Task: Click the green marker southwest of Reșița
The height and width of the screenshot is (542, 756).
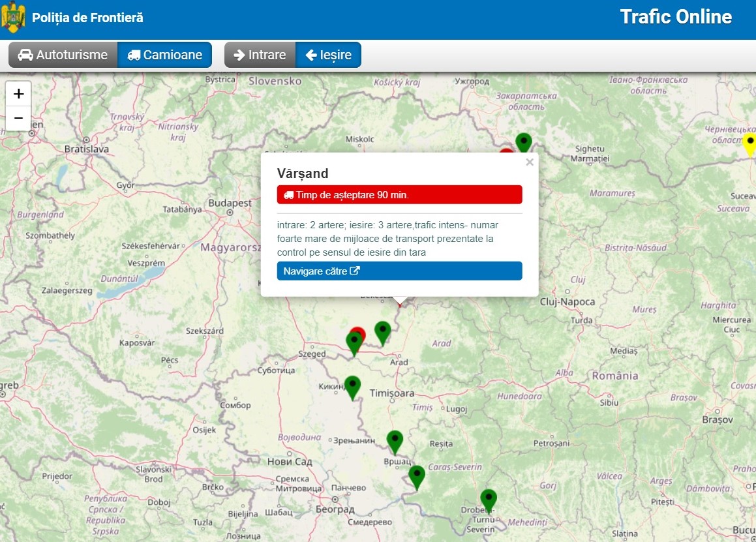Action: [x=417, y=476]
